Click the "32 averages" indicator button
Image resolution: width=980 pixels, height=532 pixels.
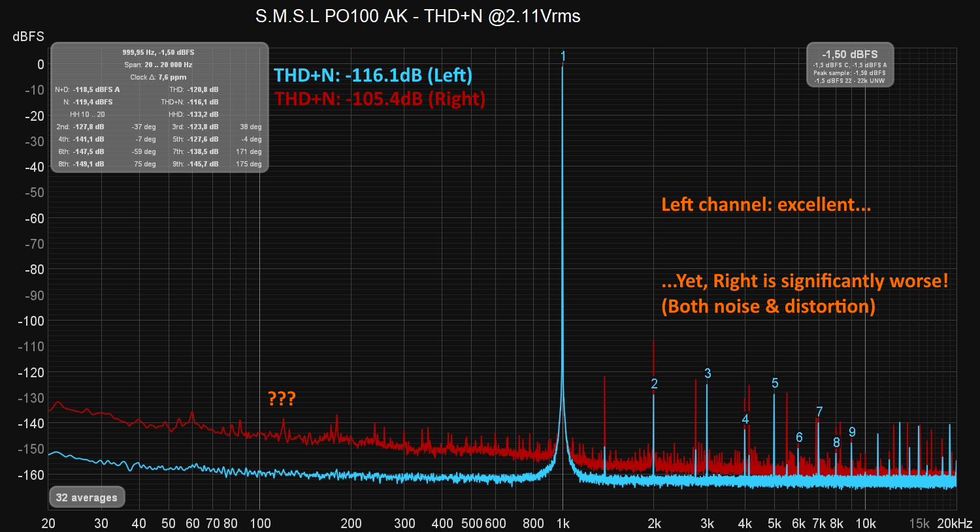click(87, 497)
